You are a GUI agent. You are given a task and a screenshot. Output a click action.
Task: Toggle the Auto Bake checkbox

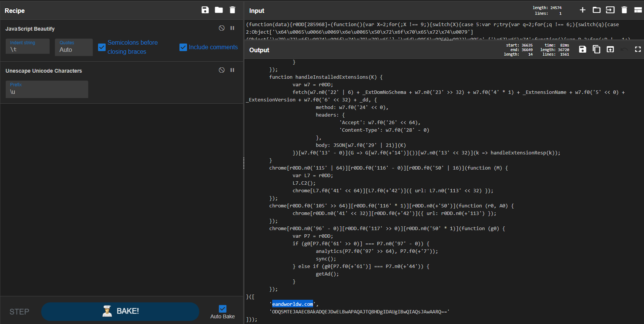pyautogui.click(x=223, y=309)
